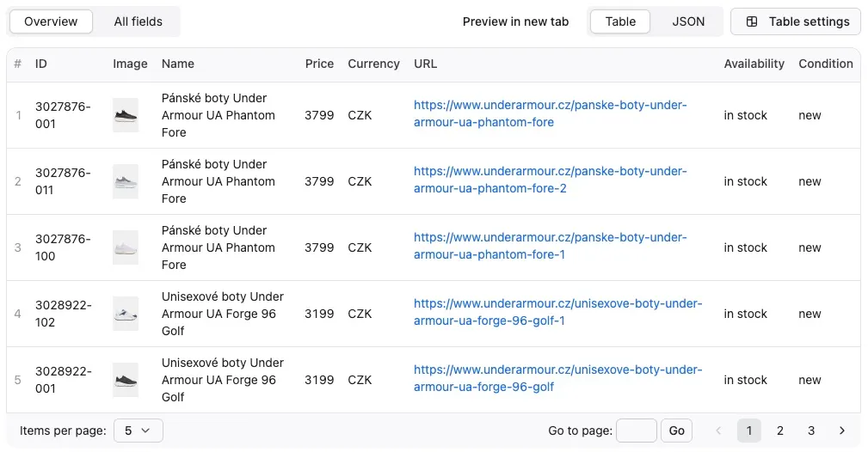Open shoe thumbnail for 3028922-102
Viewport: 868px width, 452px height.
[x=126, y=314]
